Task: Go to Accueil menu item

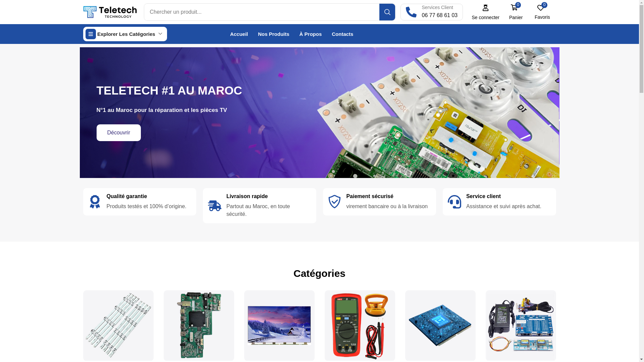Action: (239, 34)
